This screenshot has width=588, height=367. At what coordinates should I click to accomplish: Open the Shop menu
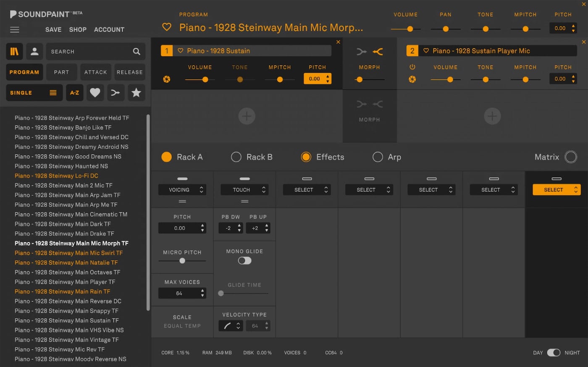[x=78, y=30]
